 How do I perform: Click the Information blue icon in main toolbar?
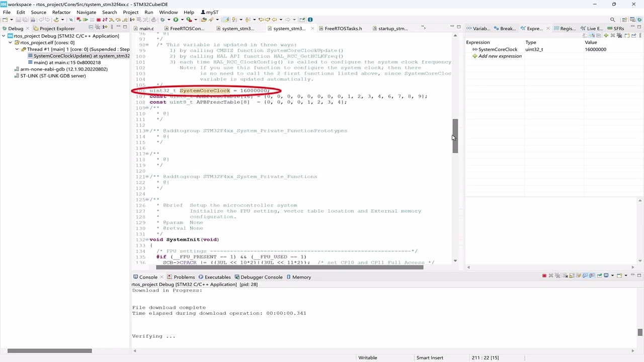point(310,20)
